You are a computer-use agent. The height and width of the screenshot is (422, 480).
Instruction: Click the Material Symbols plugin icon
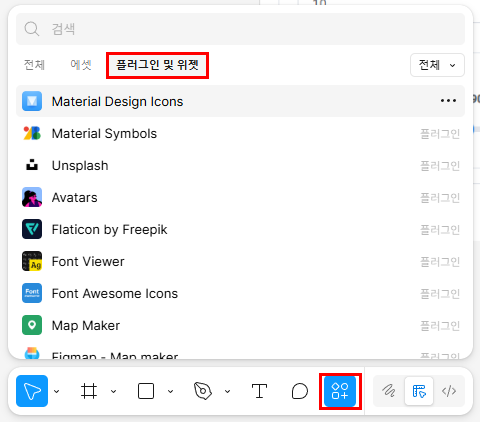32,133
